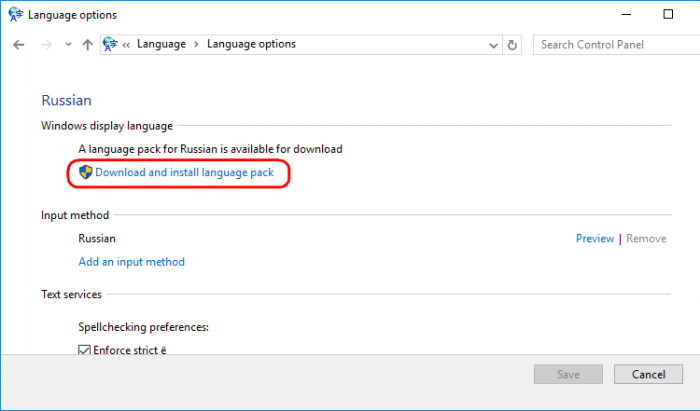Click the Input method section label
Screen dimensions: 700x411
click(x=75, y=215)
